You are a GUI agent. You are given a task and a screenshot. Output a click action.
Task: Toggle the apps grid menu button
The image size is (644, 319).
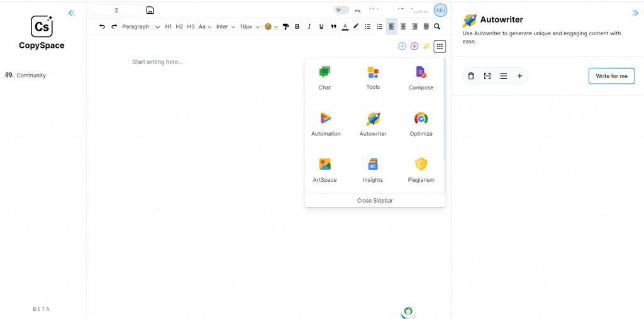coord(440,47)
